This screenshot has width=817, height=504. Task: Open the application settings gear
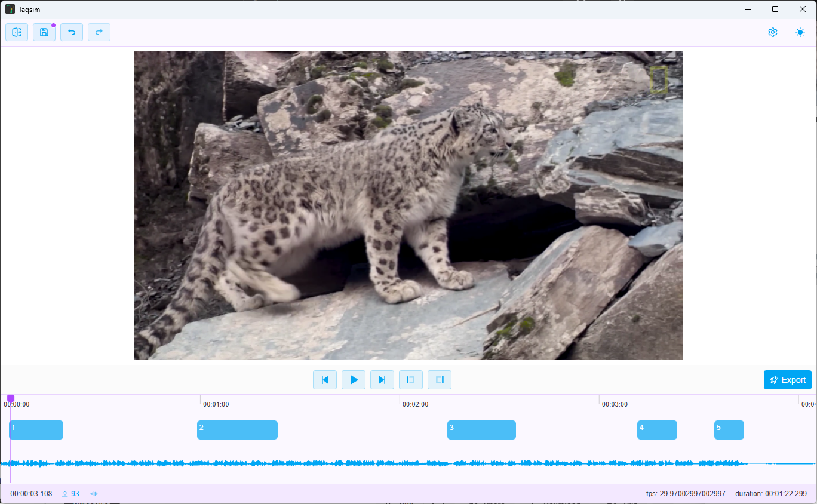pos(773,32)
